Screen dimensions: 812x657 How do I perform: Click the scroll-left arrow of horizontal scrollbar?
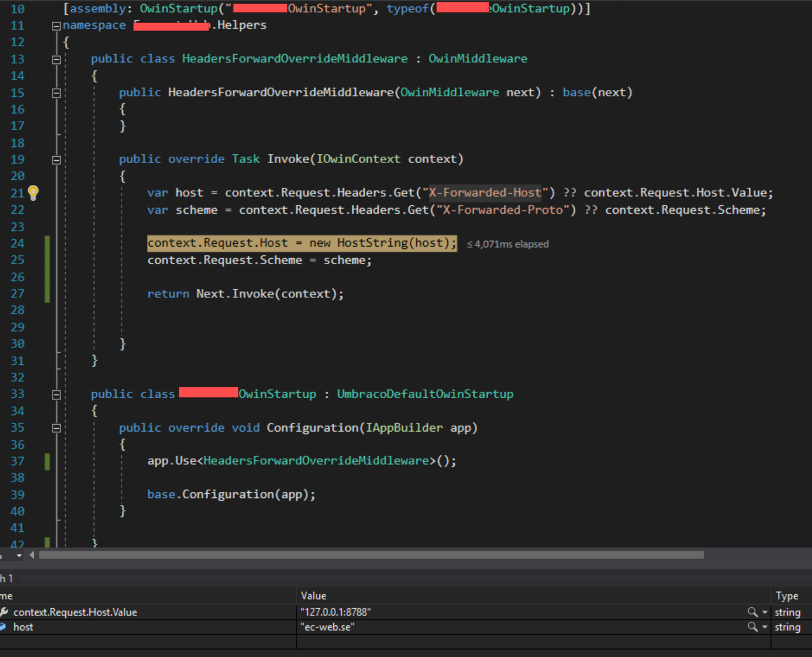pos(32,555)
